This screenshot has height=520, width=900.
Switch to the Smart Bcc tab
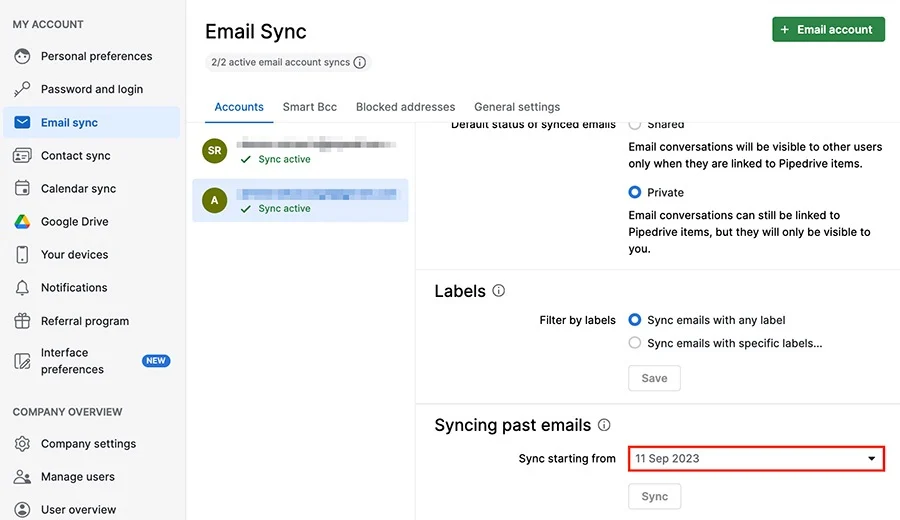(309, 107)
